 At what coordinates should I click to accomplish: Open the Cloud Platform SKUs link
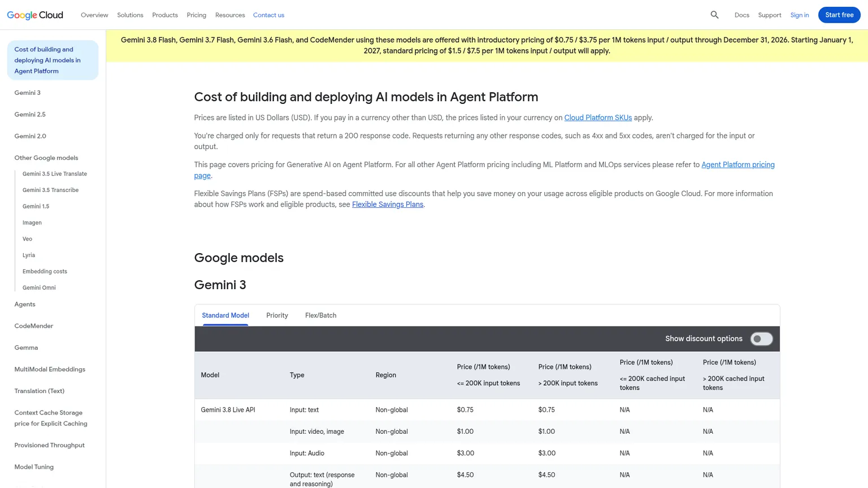click(598, 118)
